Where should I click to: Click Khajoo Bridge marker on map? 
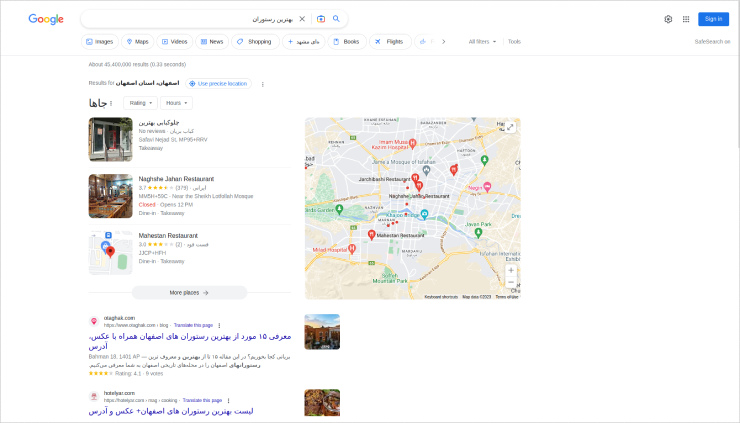click(424, 214)
